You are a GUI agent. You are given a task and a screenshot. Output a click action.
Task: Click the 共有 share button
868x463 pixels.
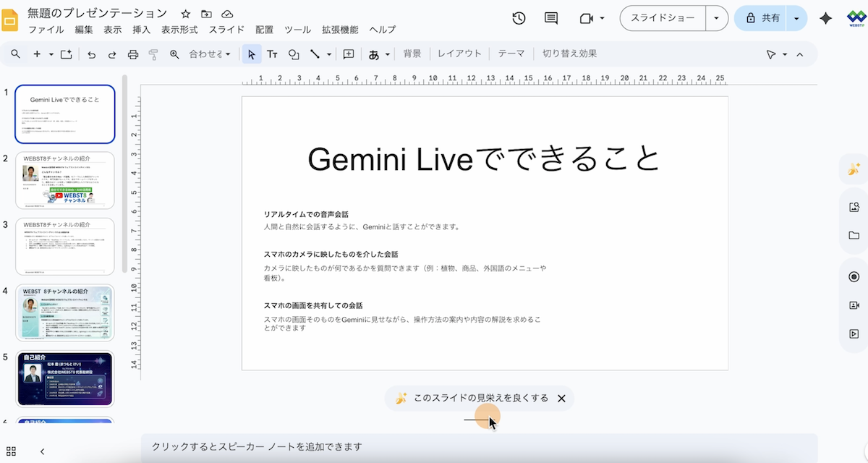pyautogui.click(x=763, y=18)
